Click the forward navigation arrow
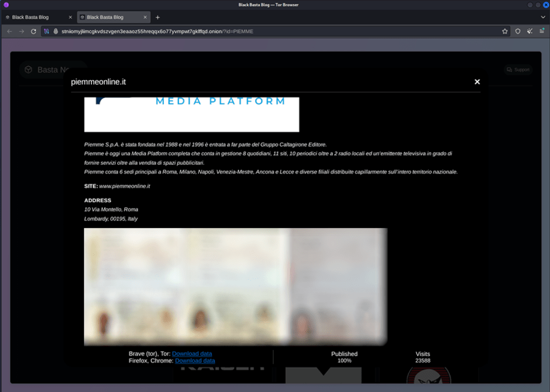Image resolution: width=550 pixels, height=392 pixels. pos(22,31)
